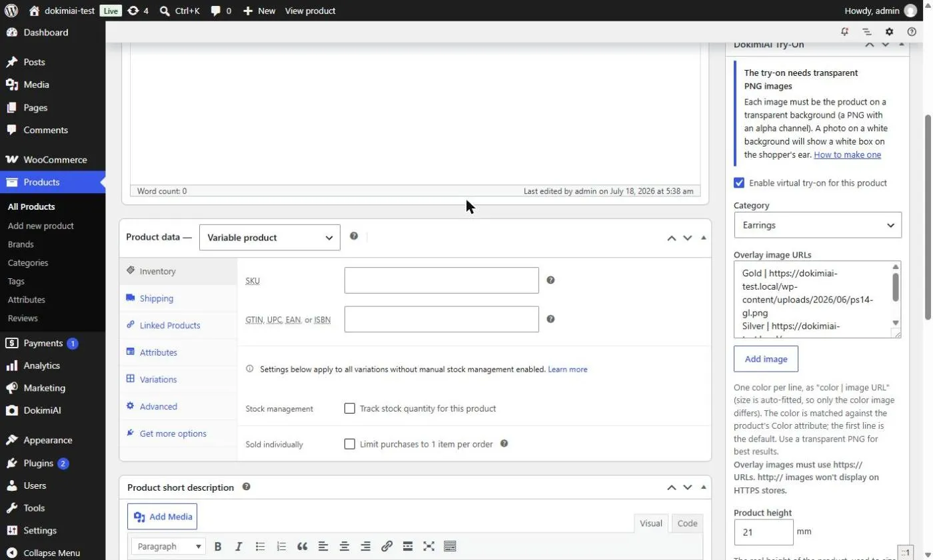Open the Ctrl+K search command palette
This screenshot has width=933, height=560.
coord(180,11)
